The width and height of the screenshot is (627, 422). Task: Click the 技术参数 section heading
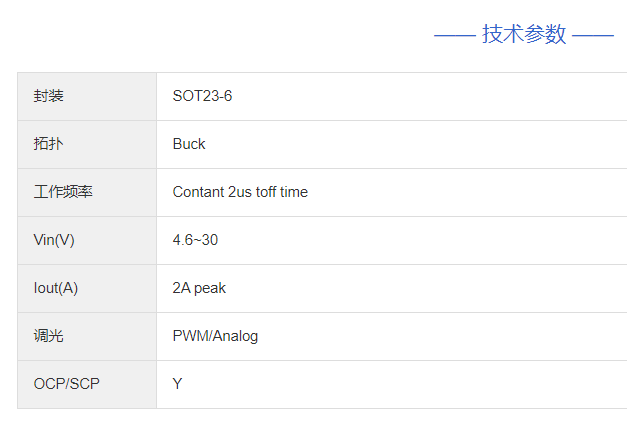coord(524,35)
